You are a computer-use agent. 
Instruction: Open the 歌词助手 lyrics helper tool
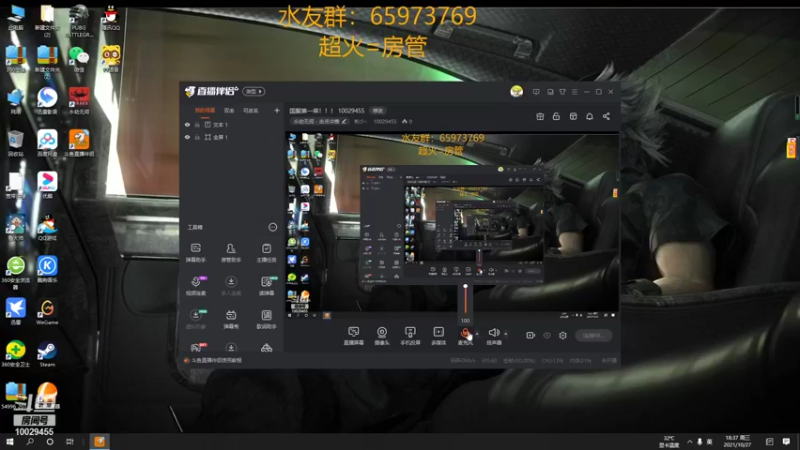point(266,319)
